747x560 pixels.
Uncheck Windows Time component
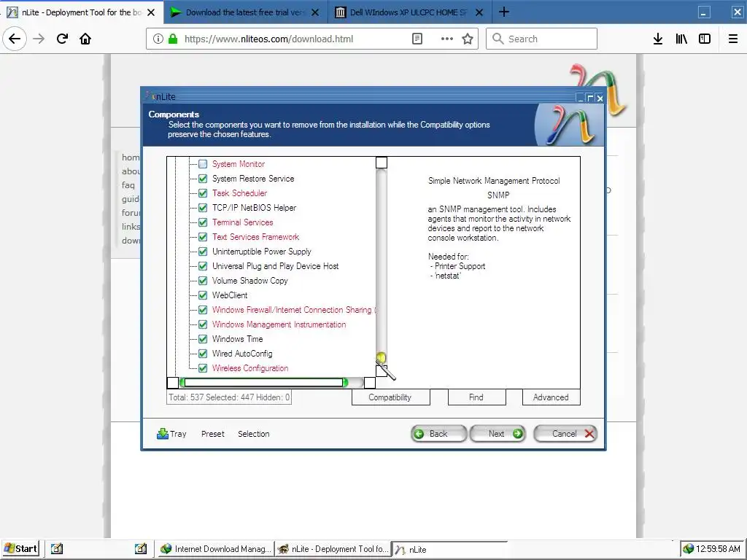tap(203, 339)
